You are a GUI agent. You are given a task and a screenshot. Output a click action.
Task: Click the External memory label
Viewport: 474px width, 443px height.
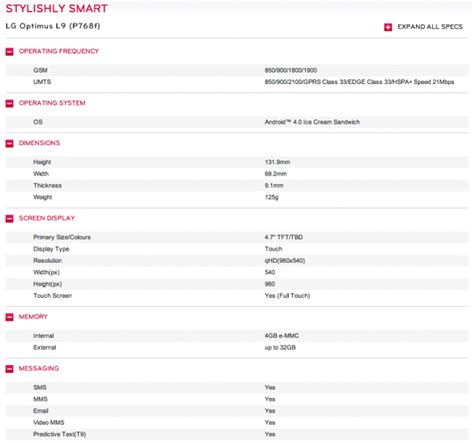click(x=45, y=348)
